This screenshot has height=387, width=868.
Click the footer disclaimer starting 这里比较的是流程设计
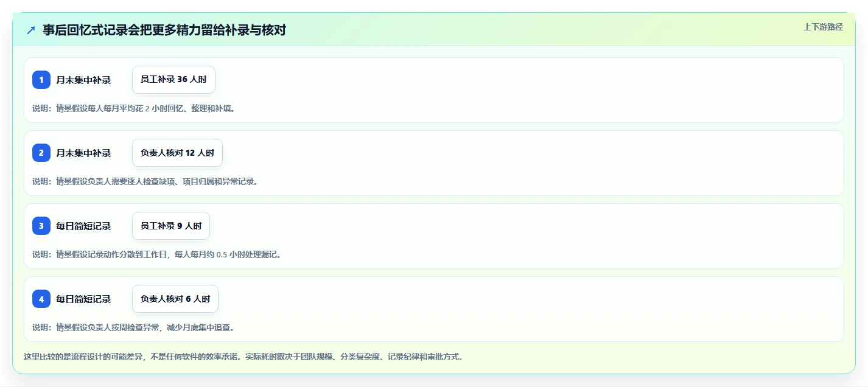pos(243,357)
